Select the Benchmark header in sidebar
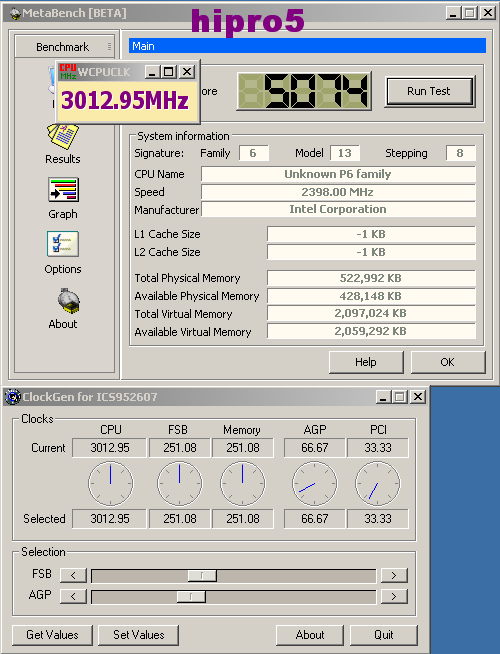Image resolution: width=500 pixels, height=654 pixels. click(x=65, y=47)
